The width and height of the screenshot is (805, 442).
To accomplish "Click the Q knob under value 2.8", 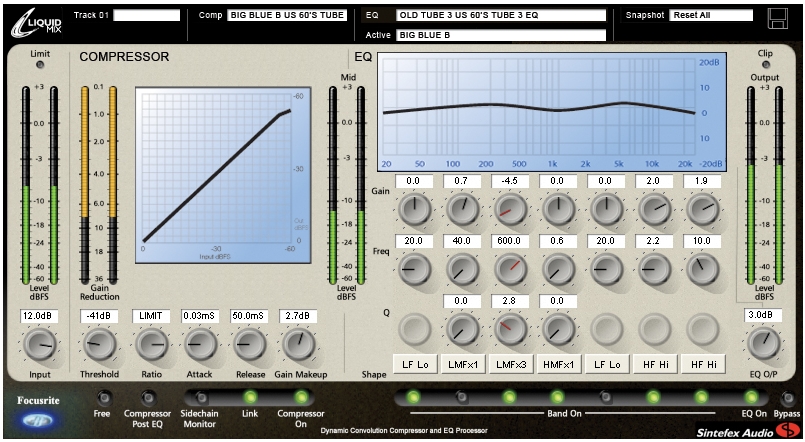I will click(510, 329).
